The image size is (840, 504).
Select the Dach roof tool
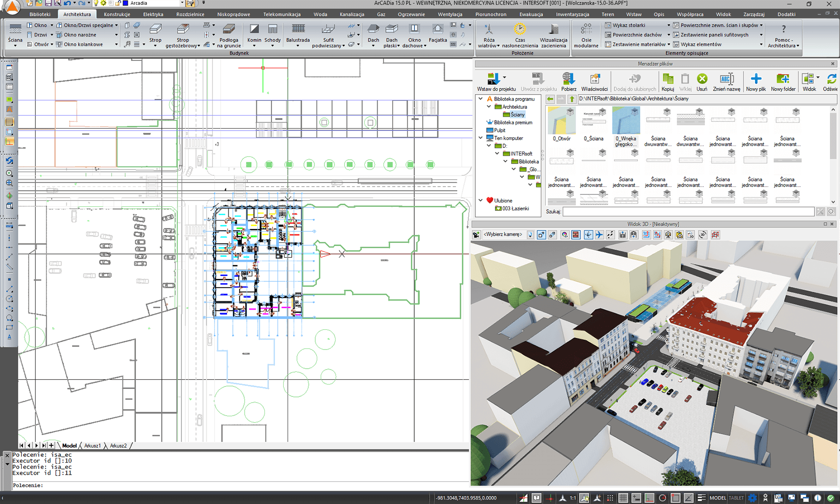coord(373,35)
